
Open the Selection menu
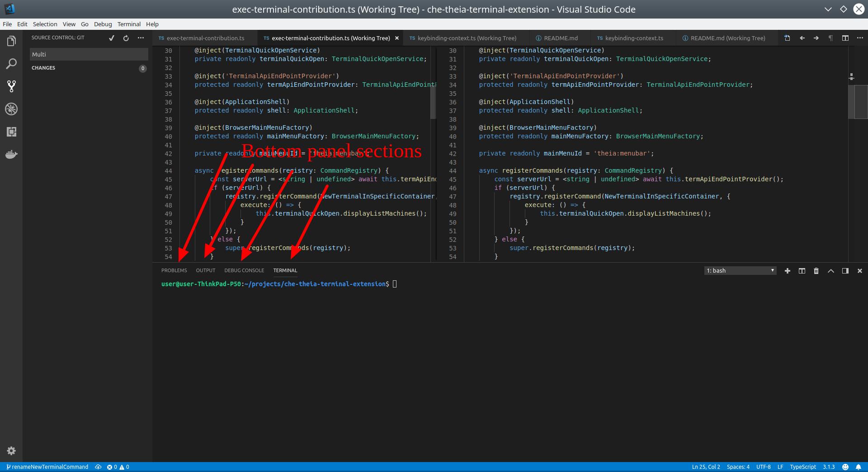pyautogui.click(x=45, y=24)
